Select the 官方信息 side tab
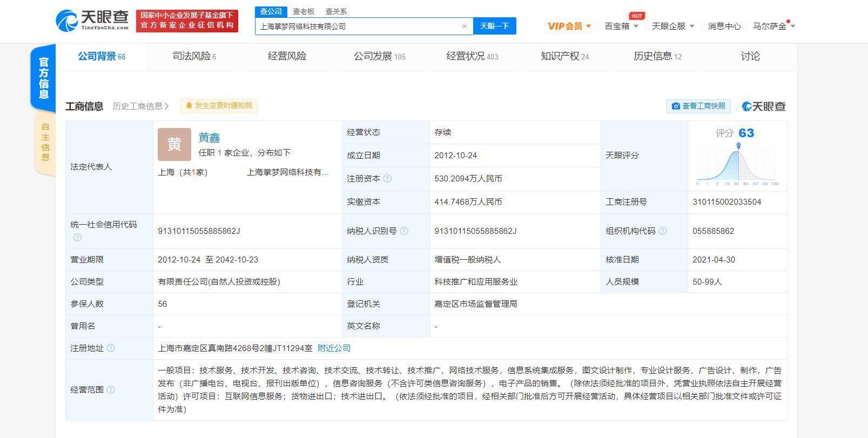The image size is (868, 438). pyautogui.click(x=44, y=78)
